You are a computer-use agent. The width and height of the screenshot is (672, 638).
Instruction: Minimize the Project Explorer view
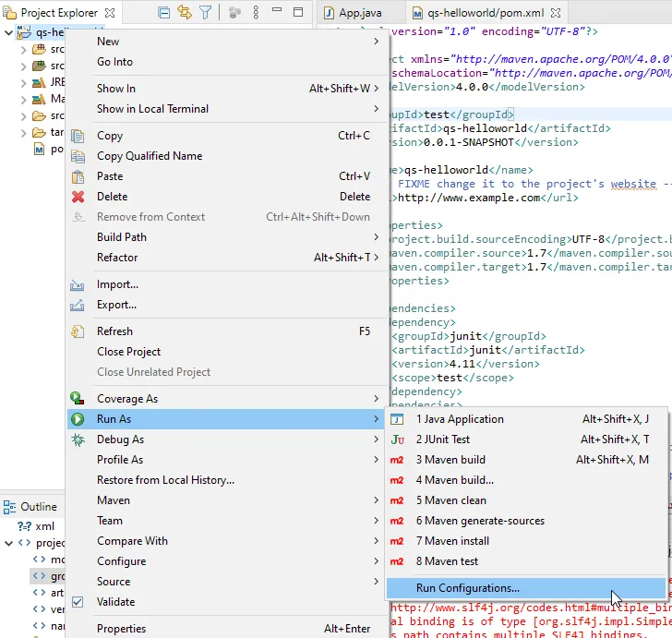pos(277,9)
